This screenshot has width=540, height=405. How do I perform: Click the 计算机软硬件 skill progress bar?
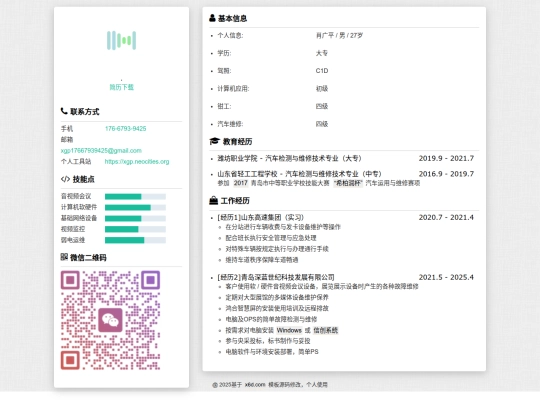135,207
